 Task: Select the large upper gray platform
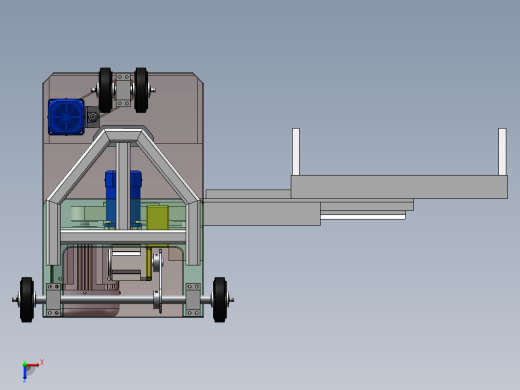399,187
